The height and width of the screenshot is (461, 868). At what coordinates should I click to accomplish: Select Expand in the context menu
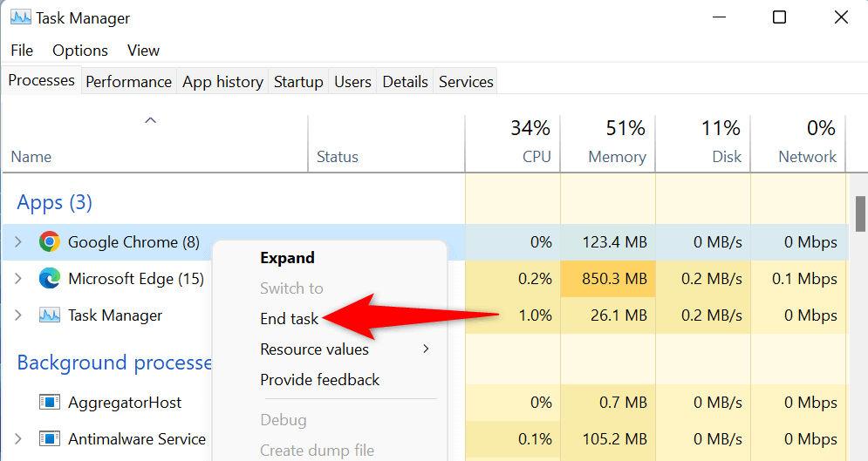(x=287, y=258)
